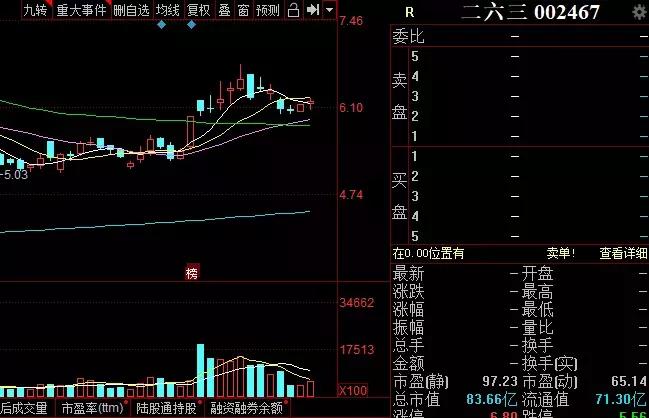Click the 换手(实) turnover label

point(549,363)
